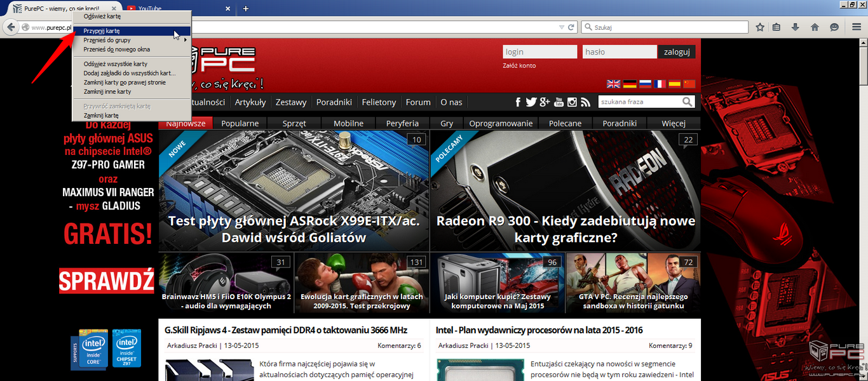Click the "szukana fraza" site search field

[639, 102]
